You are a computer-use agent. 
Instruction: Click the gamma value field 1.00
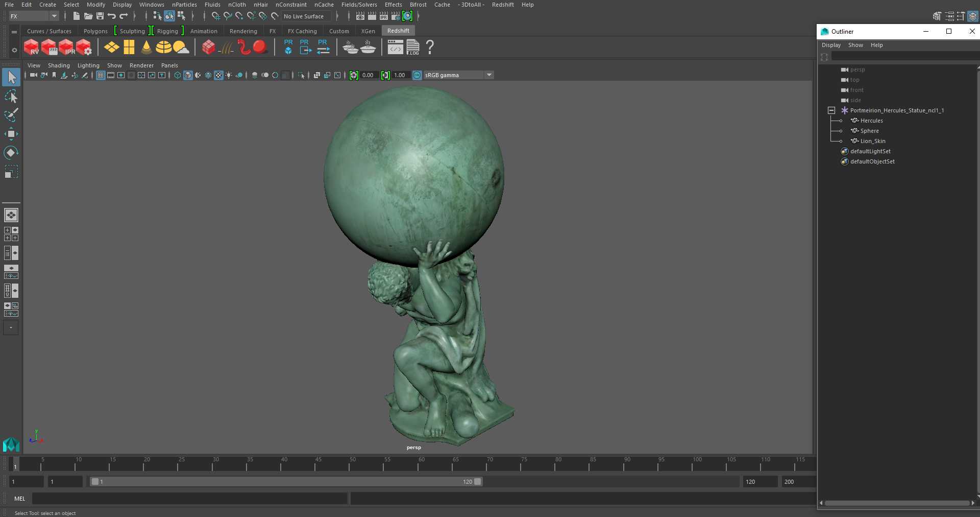pos(401,75)
